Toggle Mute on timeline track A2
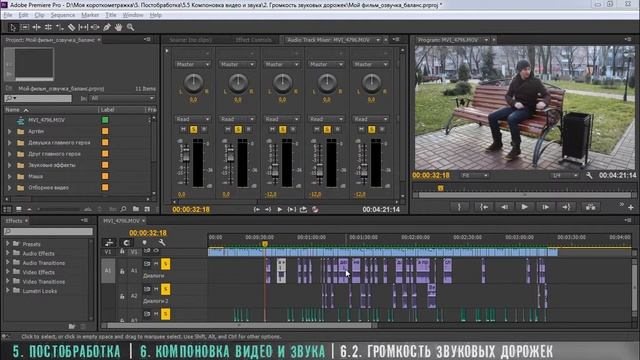 [156, 289]
